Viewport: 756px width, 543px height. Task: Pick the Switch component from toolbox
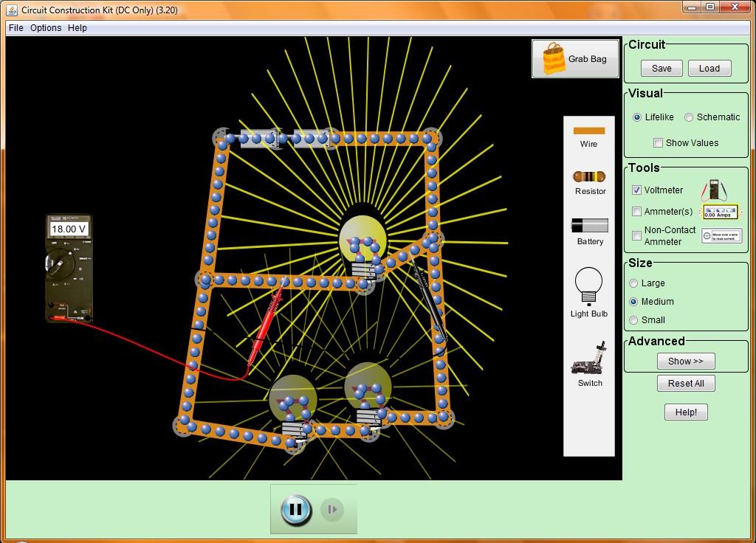(588, 358)
